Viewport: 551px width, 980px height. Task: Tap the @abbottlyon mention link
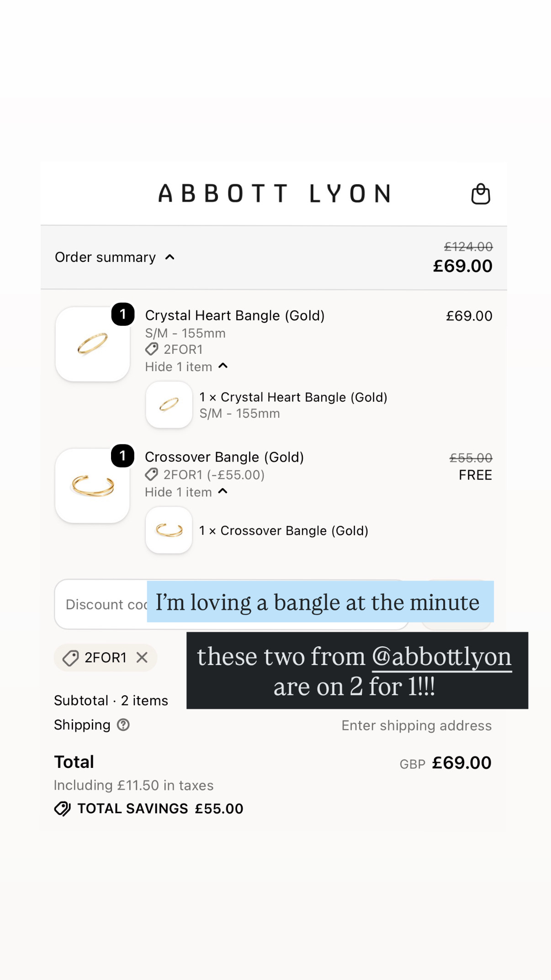point(442,657)
